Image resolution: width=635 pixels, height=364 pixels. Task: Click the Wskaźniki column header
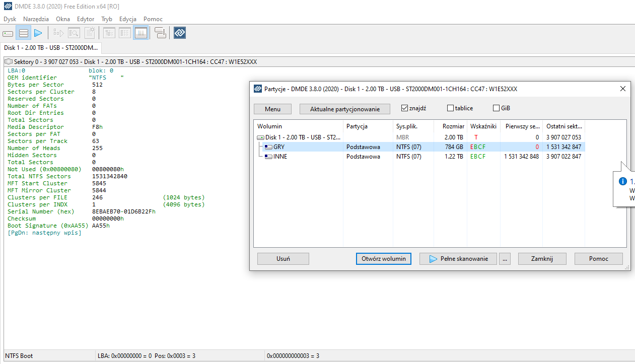(x=484, y=126)
